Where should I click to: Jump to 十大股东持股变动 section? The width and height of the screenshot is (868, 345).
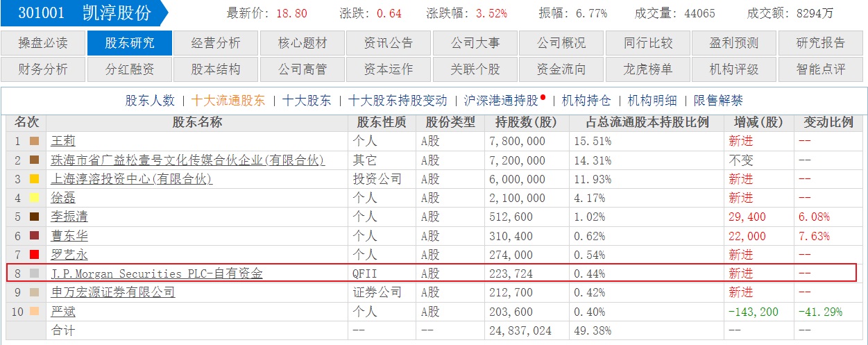pos(398,101)
